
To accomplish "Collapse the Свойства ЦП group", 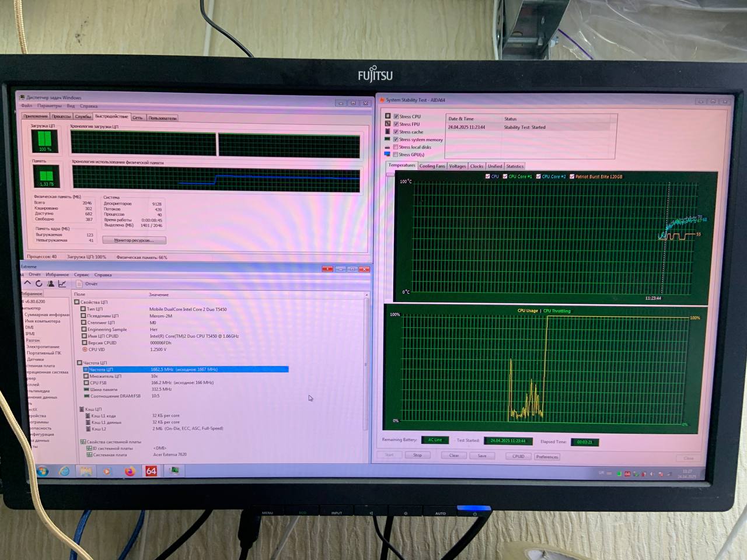I will point(77,302).
